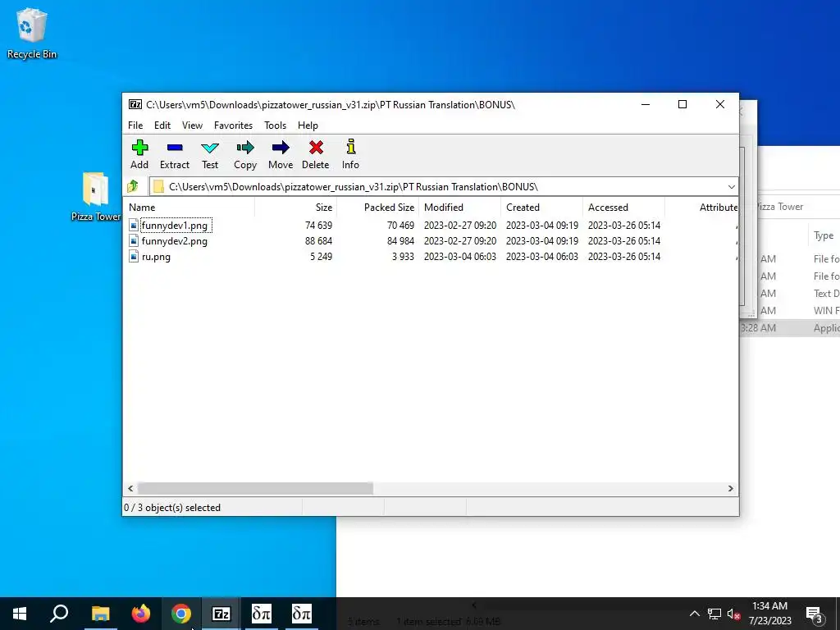Open the Favorites menu
The width and height of the screenshot is (840, 630).
(233, 126)
